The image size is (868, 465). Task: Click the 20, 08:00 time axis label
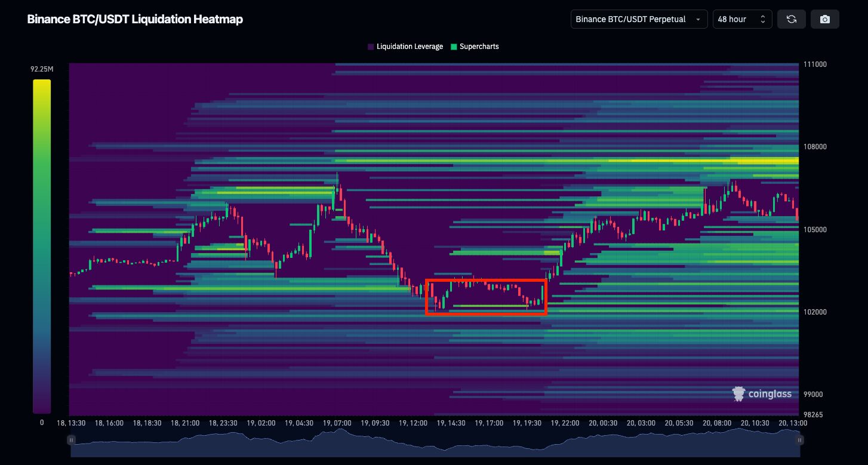pyautogui.click(x=716, y=423)
